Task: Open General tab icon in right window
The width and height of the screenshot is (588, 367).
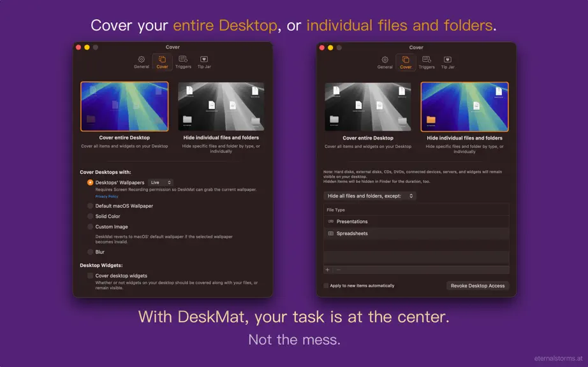Action: pyautogui.click(x=385, y=60)
